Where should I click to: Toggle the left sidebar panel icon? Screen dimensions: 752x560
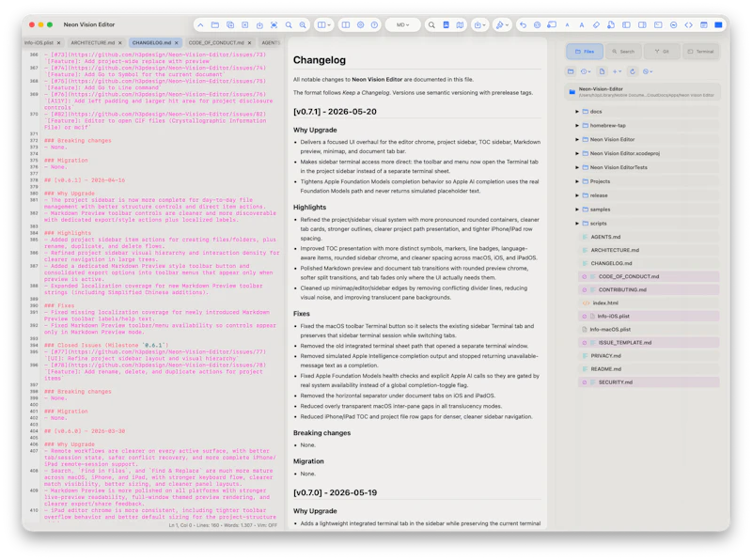pyautogui.click(x=626, y=25)
